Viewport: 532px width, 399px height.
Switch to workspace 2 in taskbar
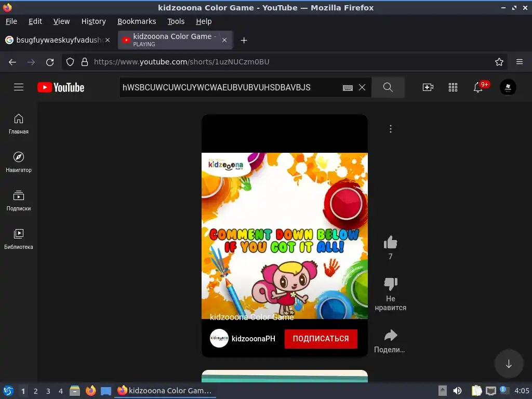point(36,391)
